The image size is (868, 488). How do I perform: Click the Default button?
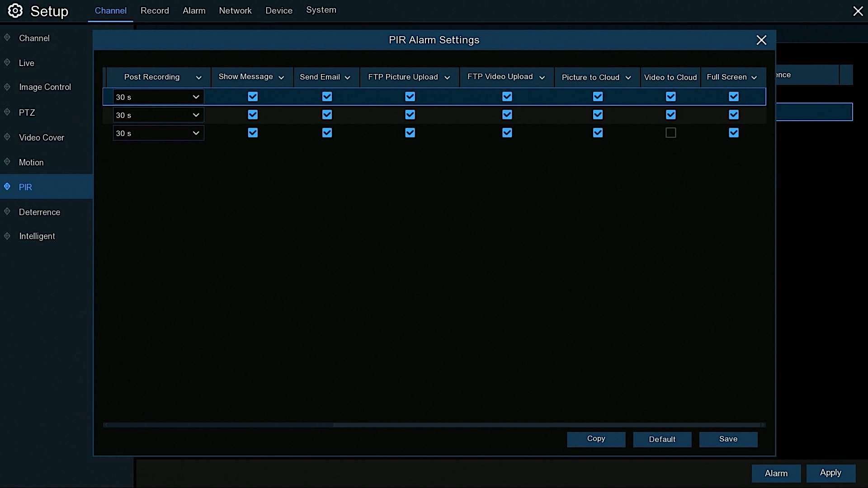click(x=662, y=439)
